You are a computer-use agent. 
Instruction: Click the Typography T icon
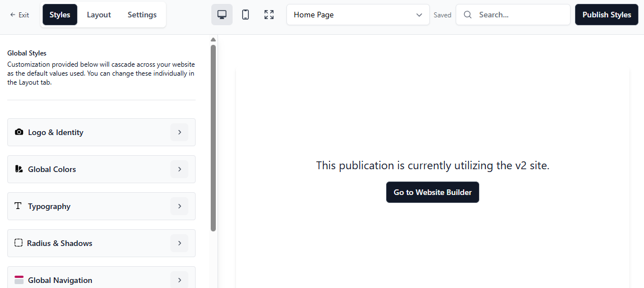[18, 206]
